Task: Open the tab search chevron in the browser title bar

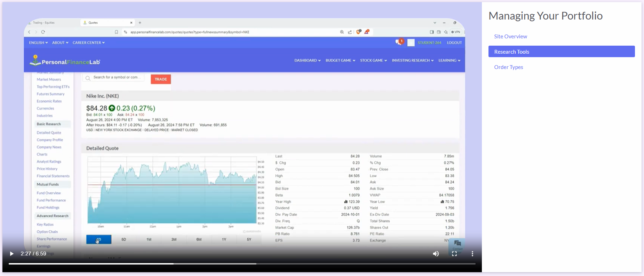Action: [x=435, y=23]
